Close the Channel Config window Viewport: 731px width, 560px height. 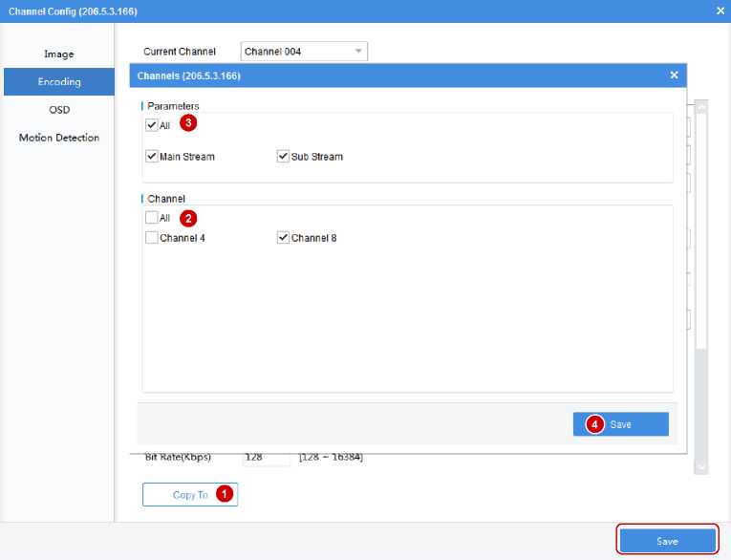(x=720, y=11)
